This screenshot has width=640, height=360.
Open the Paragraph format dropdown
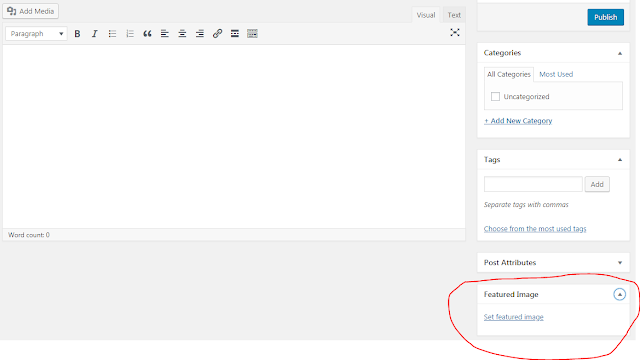click(36, 33)
